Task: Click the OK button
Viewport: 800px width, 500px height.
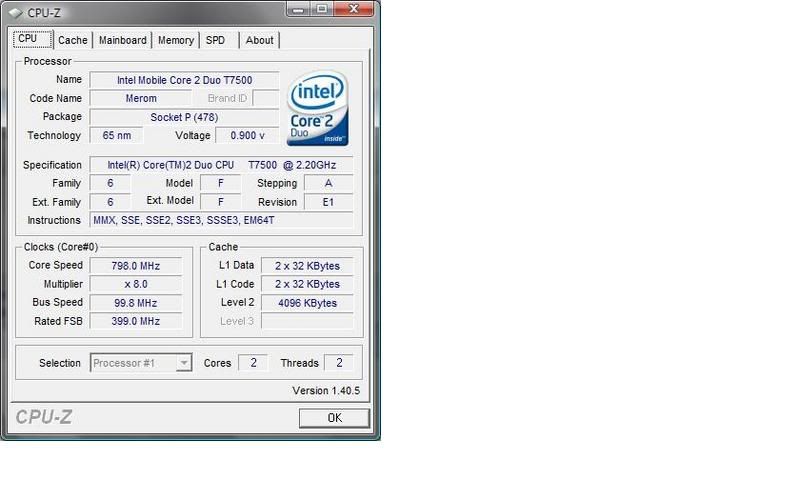Action: (x=334, y=418)
